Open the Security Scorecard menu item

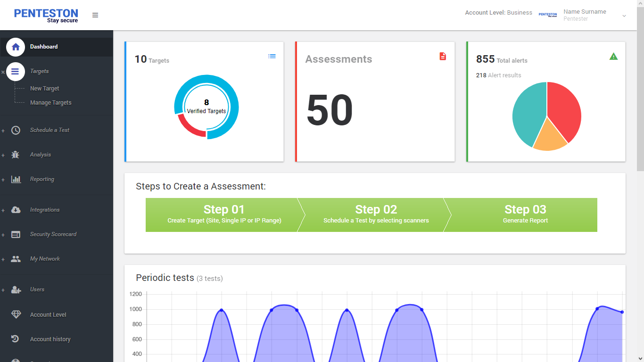[53, 234]
